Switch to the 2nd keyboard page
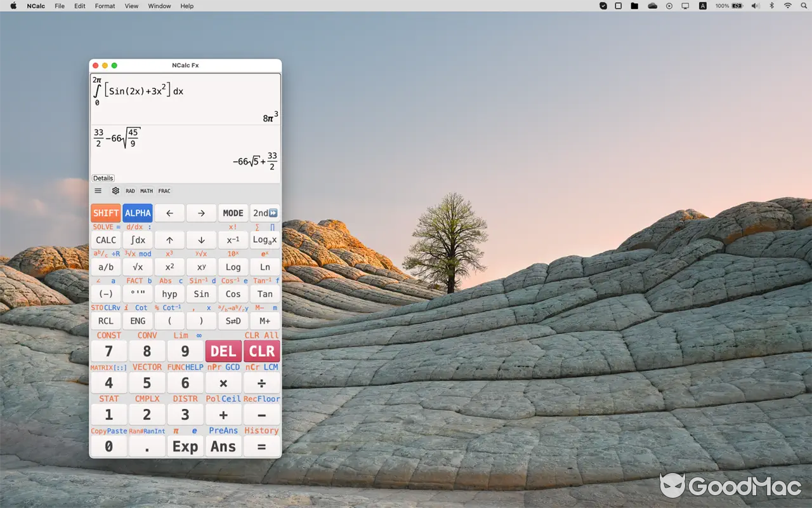Image resolution: width=812 pixels, height=508 pixels. click(265, 213)
